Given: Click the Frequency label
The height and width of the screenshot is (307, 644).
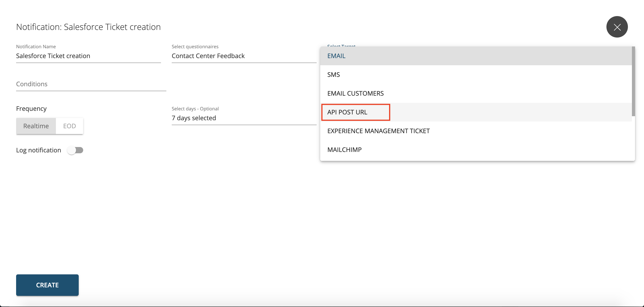Looking at the screenshot, I should 31,109.
